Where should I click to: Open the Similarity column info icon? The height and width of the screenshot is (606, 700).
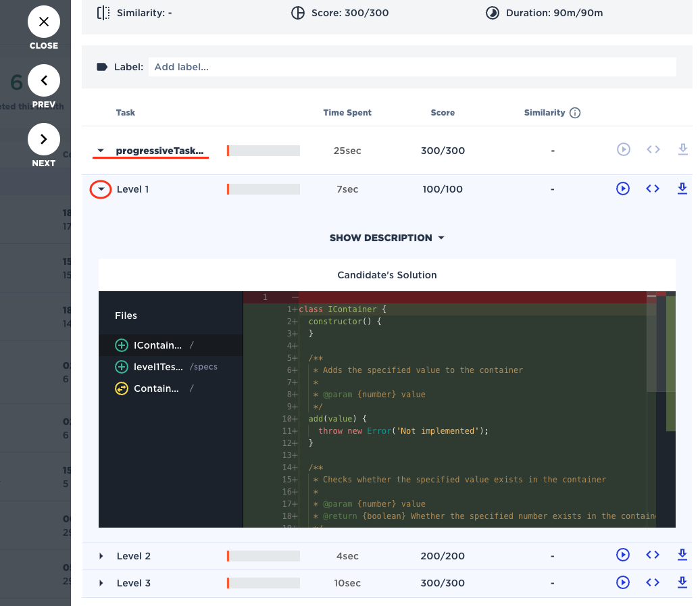(x=575, y=113)
